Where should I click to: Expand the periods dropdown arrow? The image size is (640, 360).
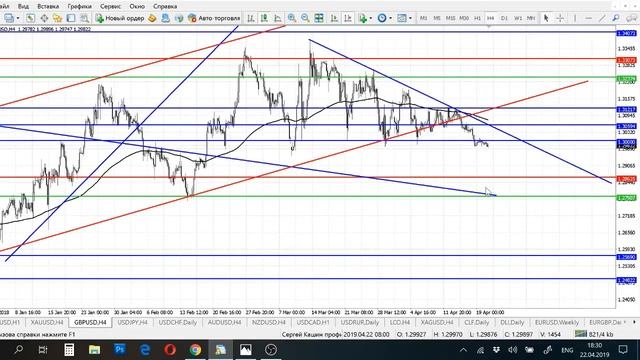(x=390, y=18)
